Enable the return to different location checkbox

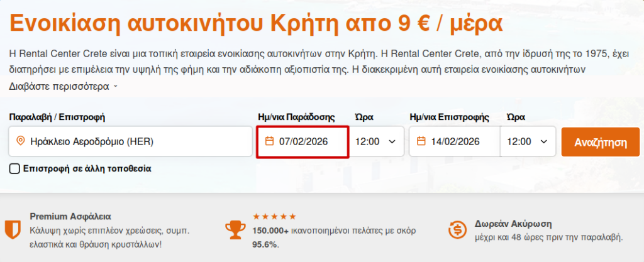(15, 168)
